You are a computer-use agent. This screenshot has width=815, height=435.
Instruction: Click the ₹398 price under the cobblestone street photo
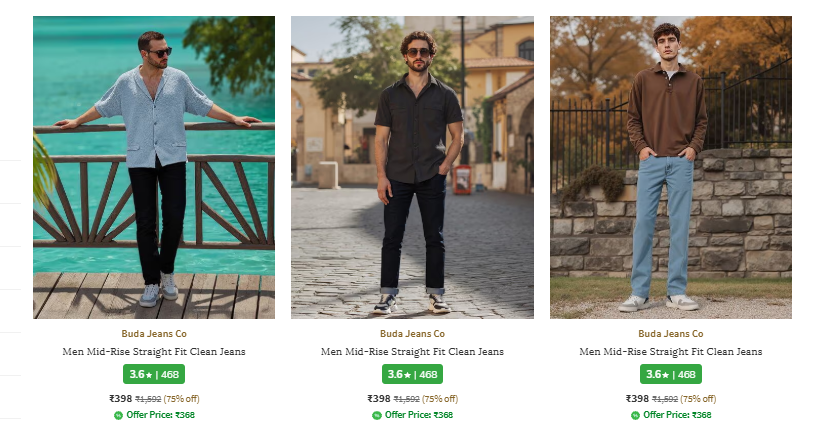click(x=379, y=399)
